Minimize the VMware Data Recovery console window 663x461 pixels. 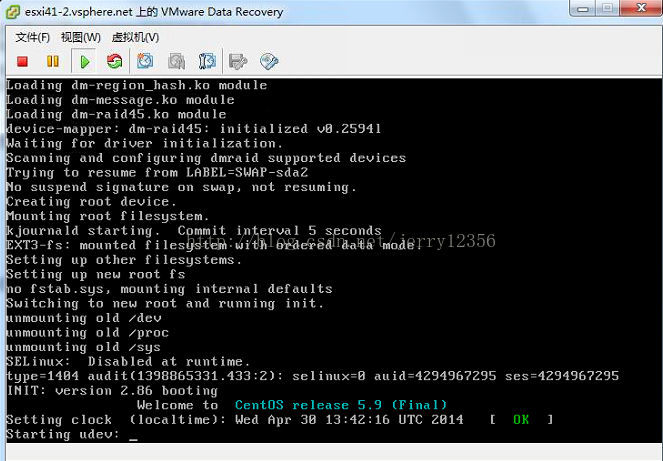tap(583, 8)
